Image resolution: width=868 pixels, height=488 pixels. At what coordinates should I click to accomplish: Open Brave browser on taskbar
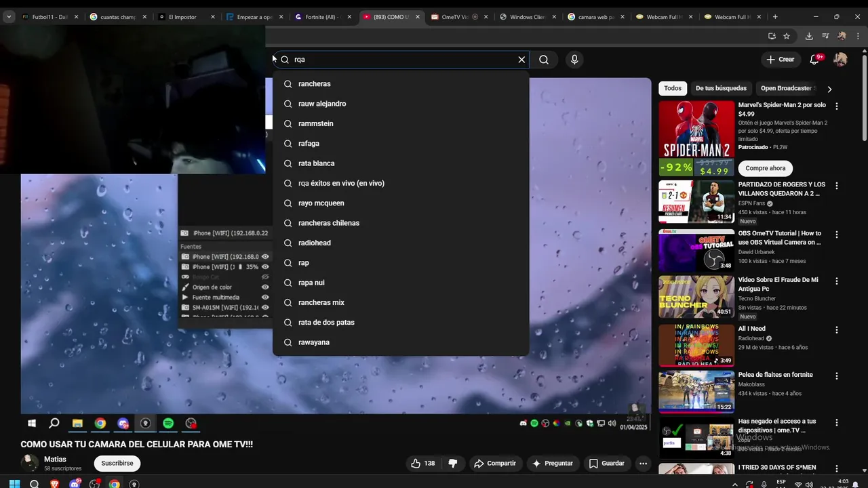point(54,484)
